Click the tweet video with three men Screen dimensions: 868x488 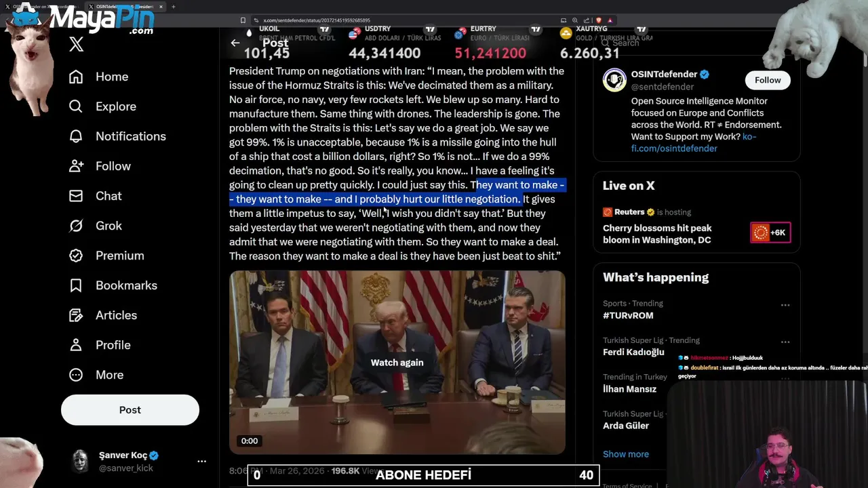click(x=397, y=363)
